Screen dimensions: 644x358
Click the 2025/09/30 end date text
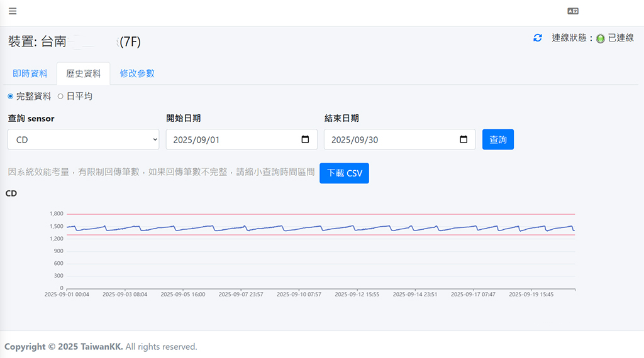(x=355, y=139)
